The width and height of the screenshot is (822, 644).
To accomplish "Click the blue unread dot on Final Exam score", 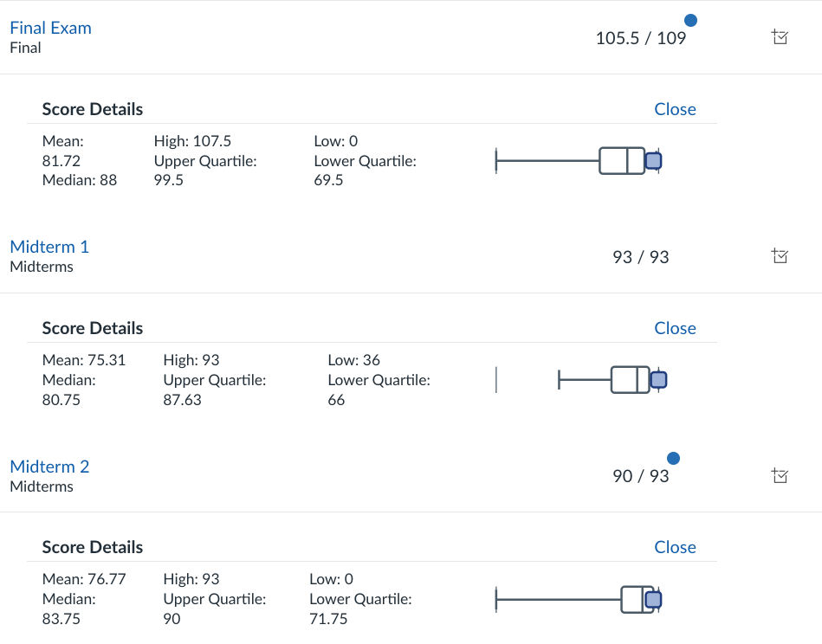I will click(x=691, y=21).
